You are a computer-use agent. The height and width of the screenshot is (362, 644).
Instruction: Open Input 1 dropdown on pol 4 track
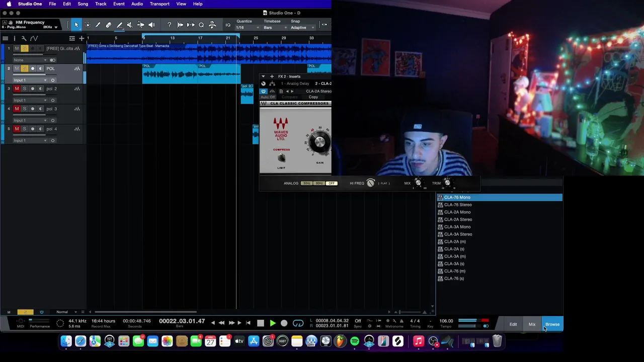point(30,140)
